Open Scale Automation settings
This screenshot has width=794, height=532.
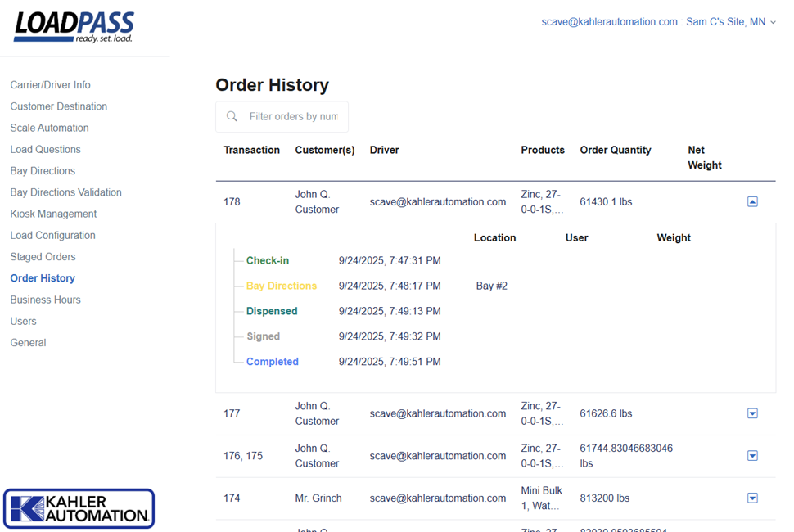[49, 128]
